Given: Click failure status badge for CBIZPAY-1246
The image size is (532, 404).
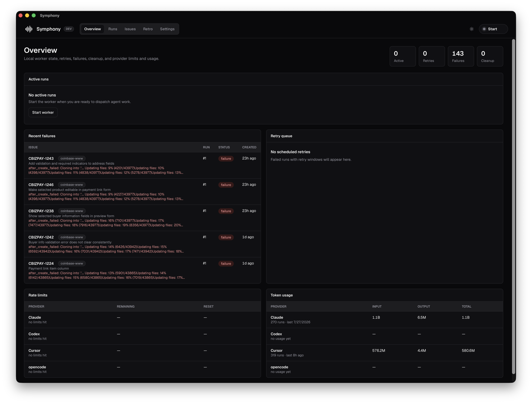Looking at the screenshot, I should tap(226, 185).
